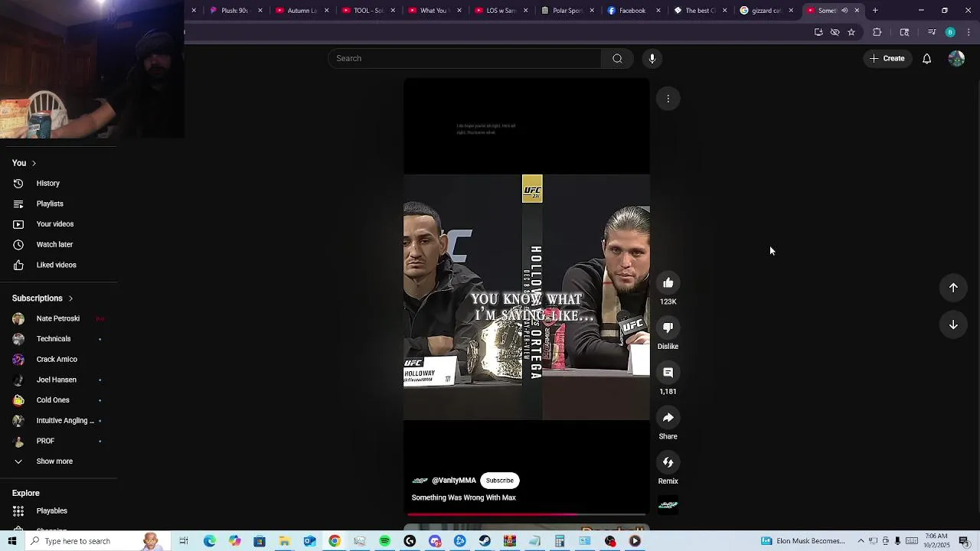Like the Short with thumbs up
The image size is (980, 551).
point(668,283)
